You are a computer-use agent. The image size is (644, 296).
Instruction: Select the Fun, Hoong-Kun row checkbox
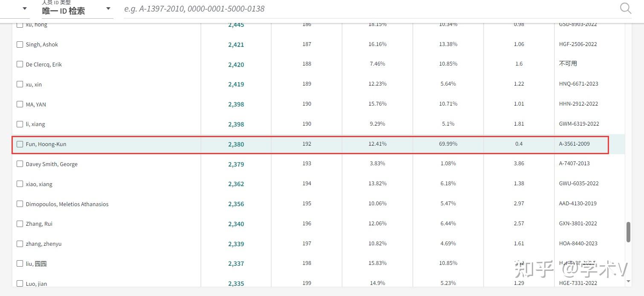coord(20,144)
